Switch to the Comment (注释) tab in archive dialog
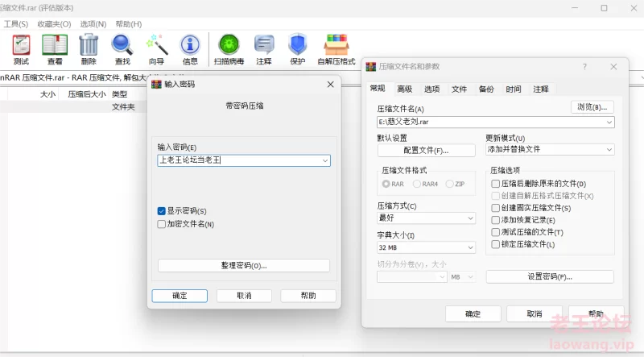 click(541, 89)
